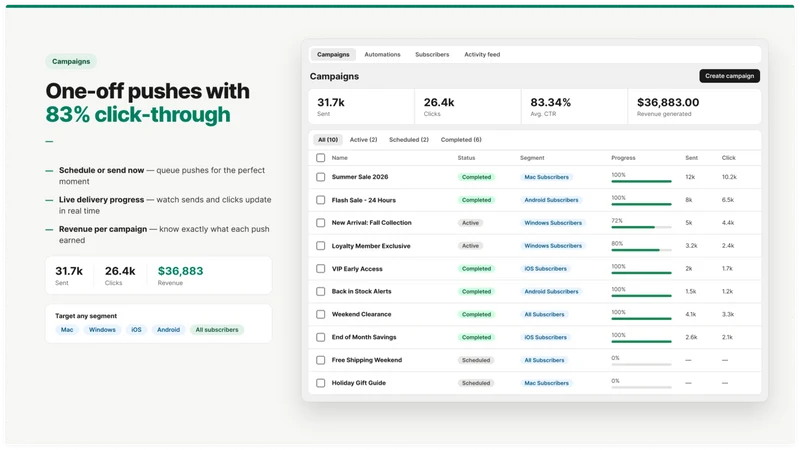Open the Automations tab
The image size is (800, 450).
382,55
